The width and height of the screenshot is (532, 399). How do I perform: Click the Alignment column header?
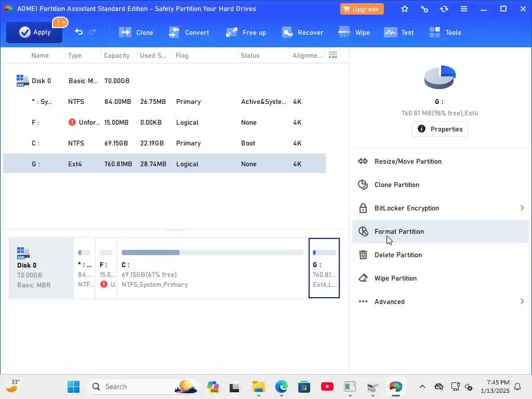click(x=307, y=55)
